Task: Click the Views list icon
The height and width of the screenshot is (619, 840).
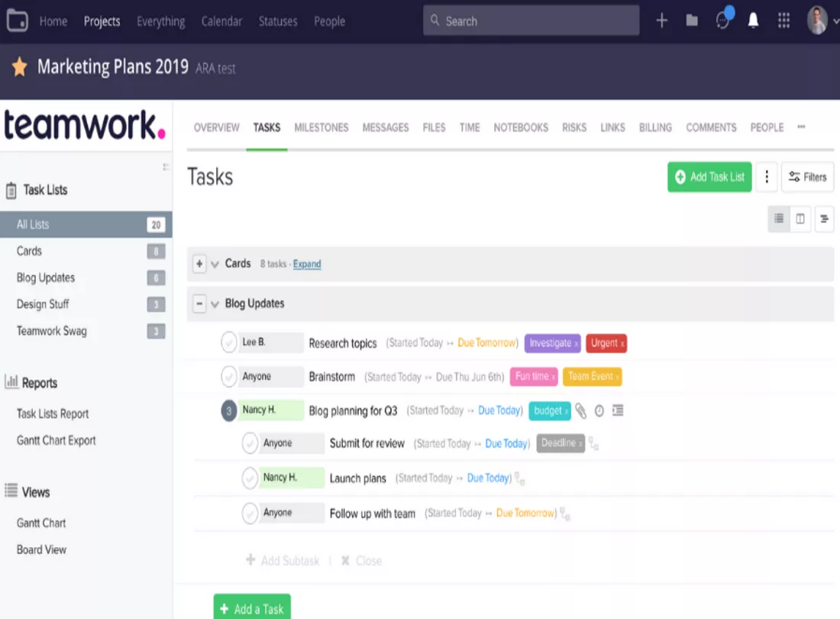Action: [x=11, y=491]
